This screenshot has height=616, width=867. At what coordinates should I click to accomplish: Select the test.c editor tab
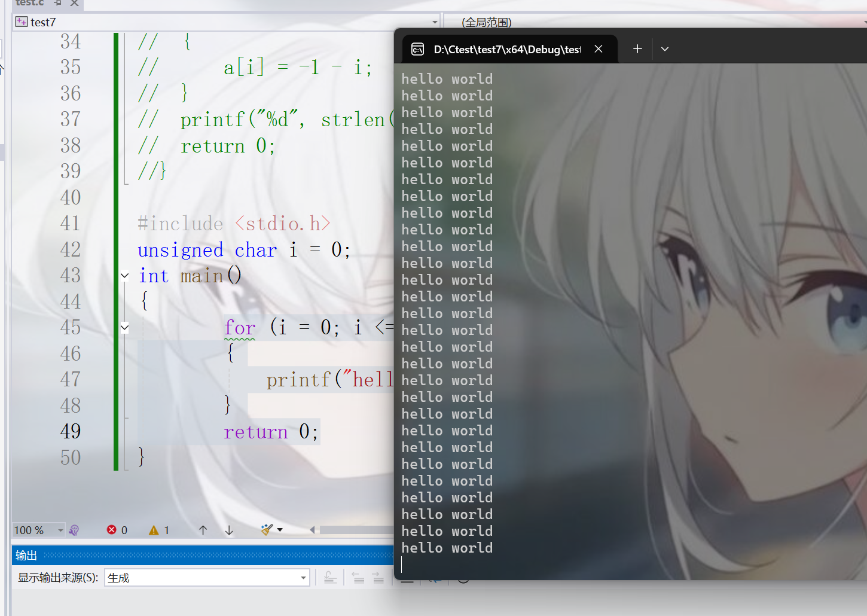(30, 3)
